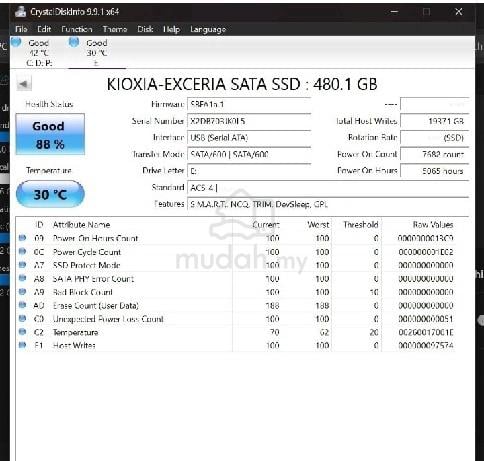The width and height of the screenshot is (484, 461).
Task: Click the Serial Number field
Action: click(249, 121)
